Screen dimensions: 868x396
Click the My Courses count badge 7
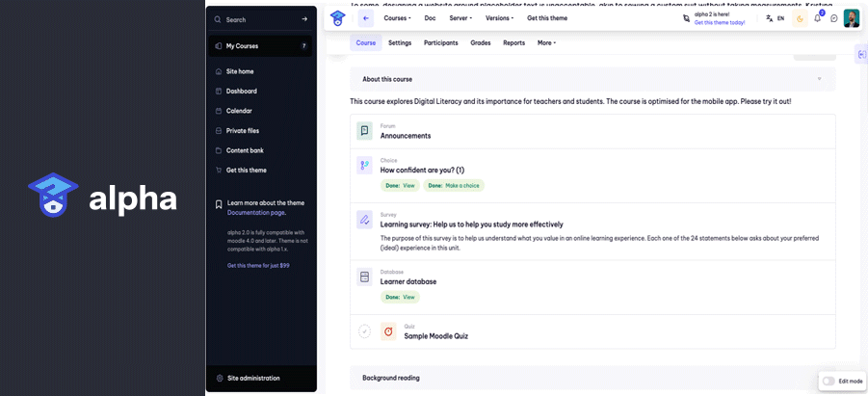tap(303, 46)
